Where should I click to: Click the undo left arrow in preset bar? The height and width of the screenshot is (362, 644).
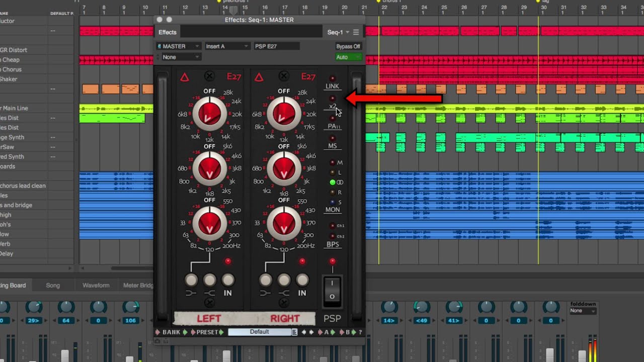(x=304, y=332)
